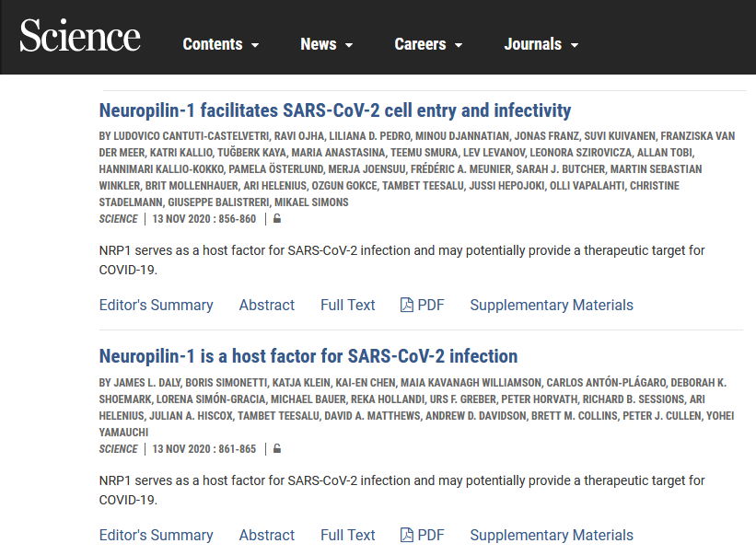The width and height of the screenshot is (756, 555).
Task: Open Full Text of the second article
Action: click(348, 535)
